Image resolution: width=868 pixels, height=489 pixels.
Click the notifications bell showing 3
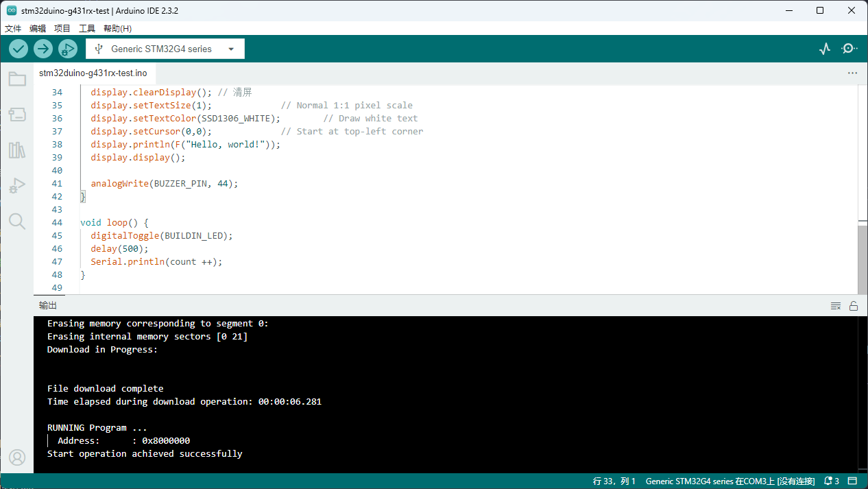pos(832,481)
